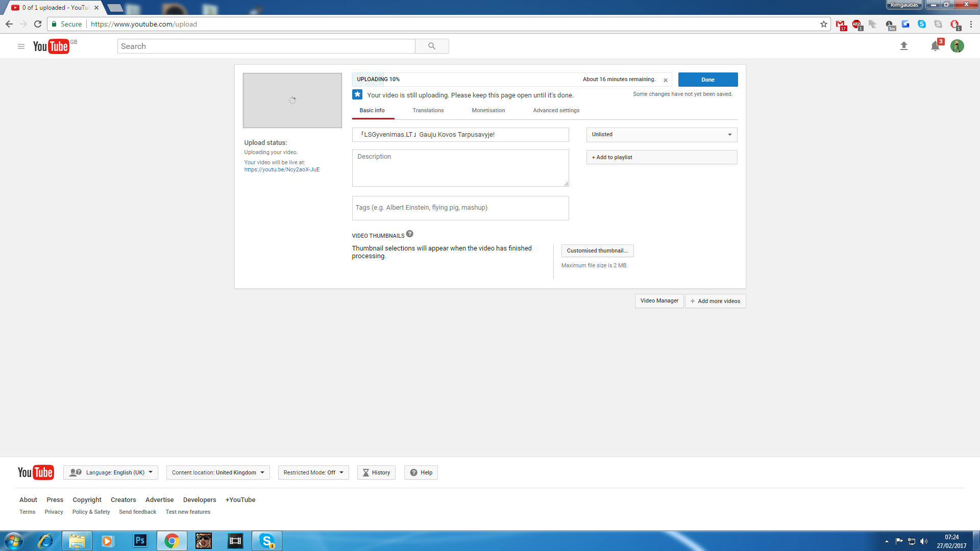This screenshot has height=551, width=980.
Task: Expand the Unlisted privacy dropdown
Action: pyautogui.click(x=661, y=135)
